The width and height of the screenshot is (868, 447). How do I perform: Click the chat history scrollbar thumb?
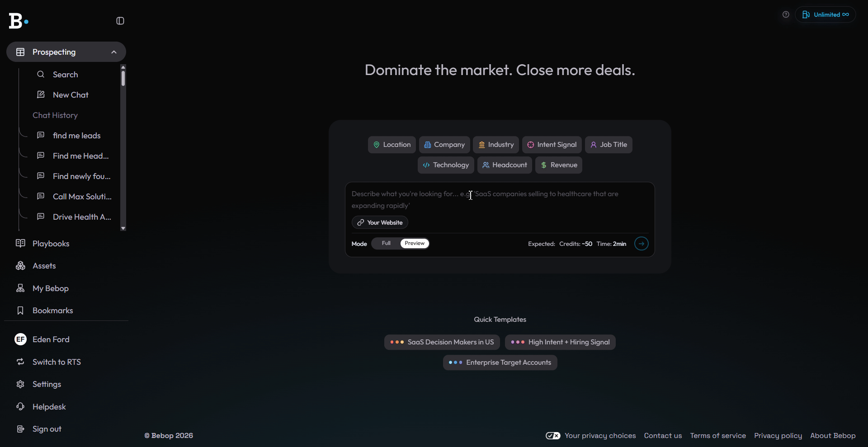123,78
